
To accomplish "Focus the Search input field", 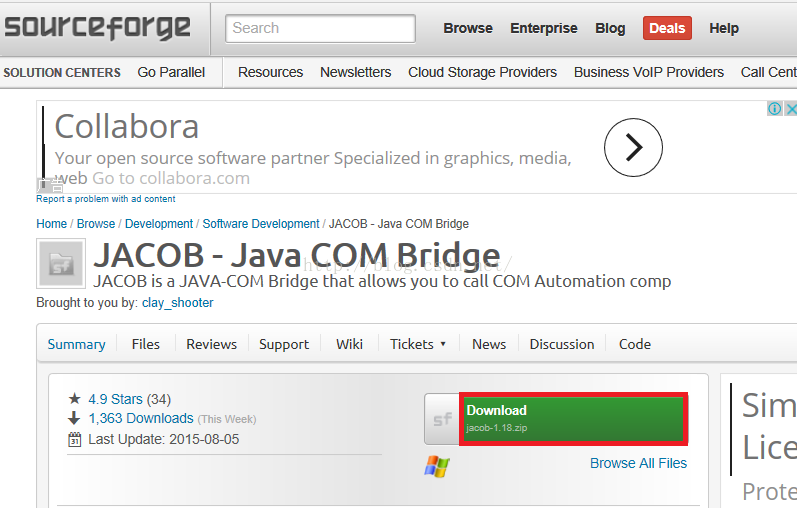I will [x=320, y=28].
